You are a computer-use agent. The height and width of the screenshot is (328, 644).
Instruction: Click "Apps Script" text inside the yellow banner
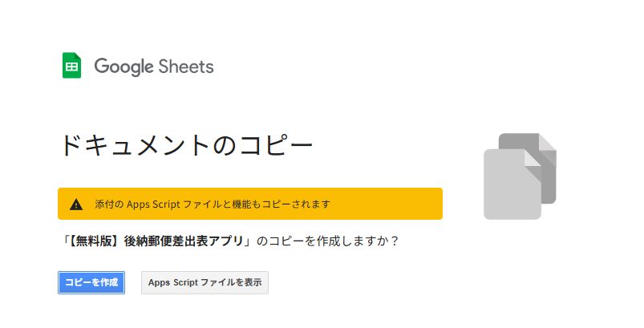click(x=154, y=204)
